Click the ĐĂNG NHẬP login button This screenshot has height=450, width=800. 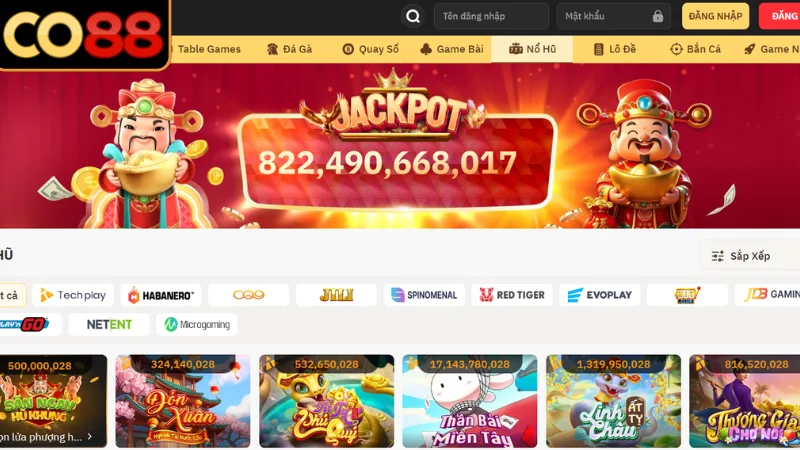[x=715, y=16]
